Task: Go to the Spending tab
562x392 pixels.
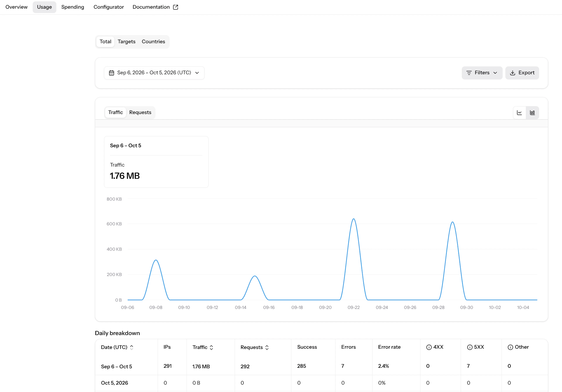Action: [x=73, y=7]
